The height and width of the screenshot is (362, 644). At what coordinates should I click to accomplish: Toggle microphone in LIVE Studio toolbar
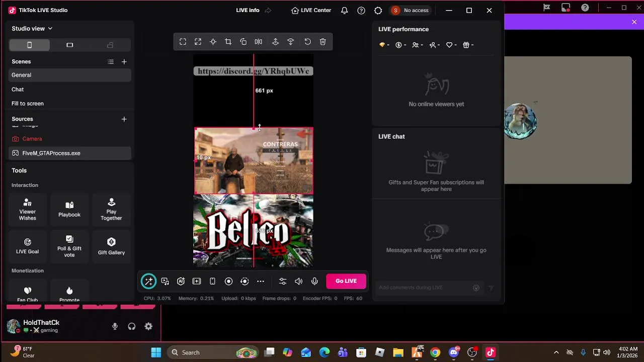pyautogui.click(x=314, y=281)
